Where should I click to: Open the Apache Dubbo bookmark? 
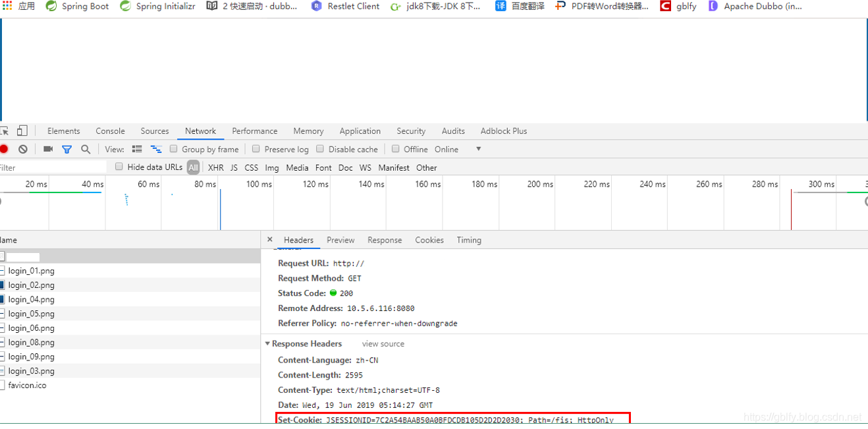click(x=755, y=6)
